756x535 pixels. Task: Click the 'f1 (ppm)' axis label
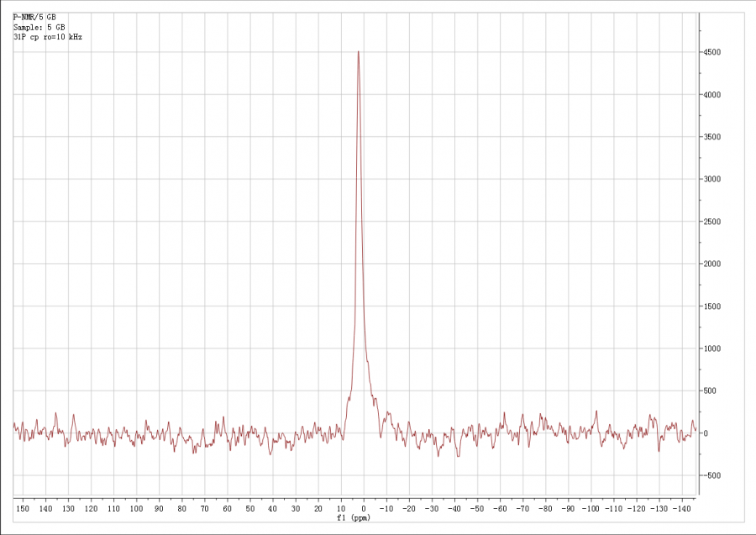[x=354, y=518]
